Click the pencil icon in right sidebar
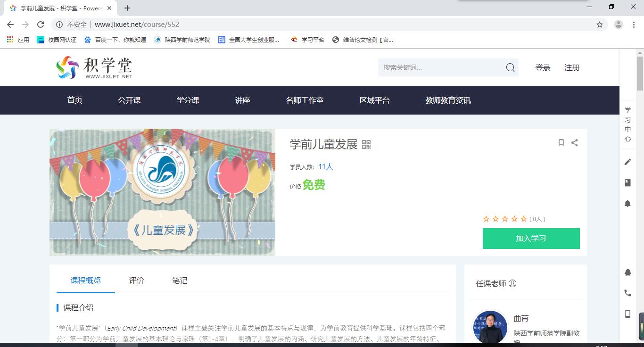Viewport: 644px width, 347px height. click(627, 162)
